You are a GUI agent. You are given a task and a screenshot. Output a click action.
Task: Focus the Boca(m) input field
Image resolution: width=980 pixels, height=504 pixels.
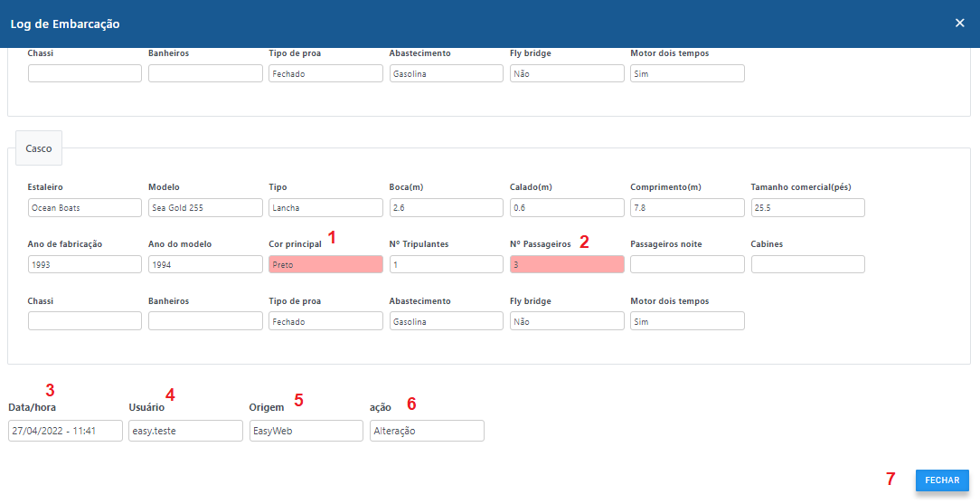446,208
